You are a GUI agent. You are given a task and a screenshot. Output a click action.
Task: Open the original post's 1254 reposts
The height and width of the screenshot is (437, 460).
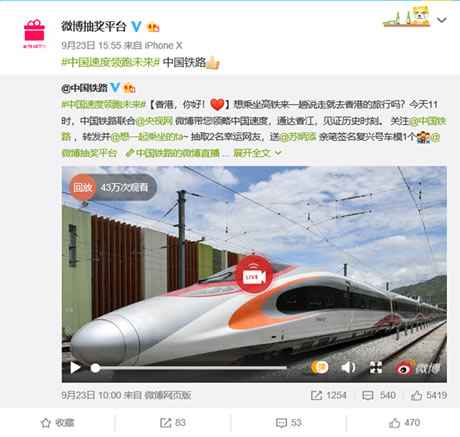[329, 395]
